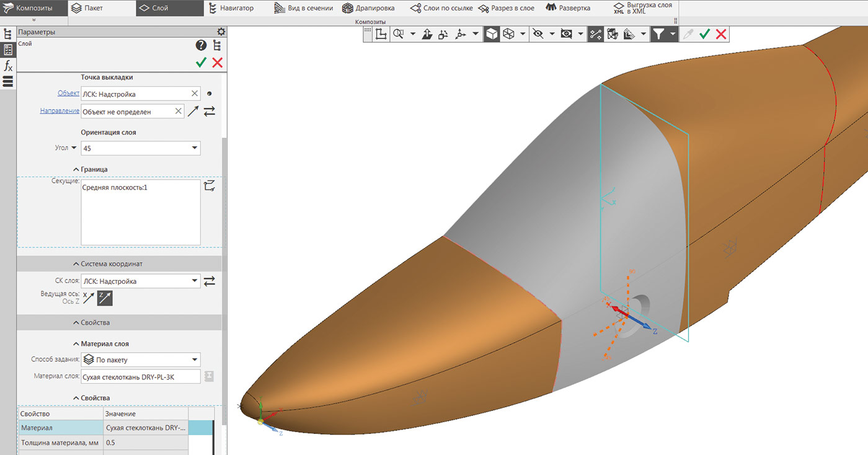This screenshot has width=868, height=455.
Task: Expand the Композиты ribbon group chevron
Action: point(33,20)
